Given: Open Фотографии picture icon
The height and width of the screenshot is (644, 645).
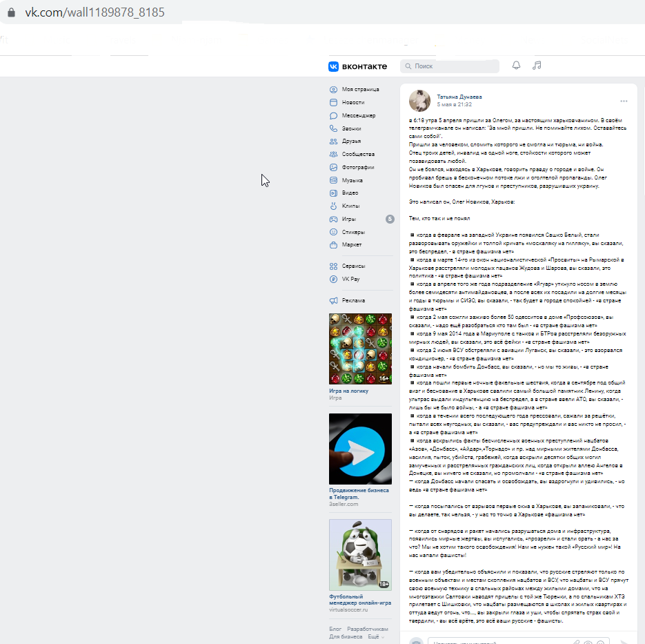Looking at the screenshot, I should tap(334, 168).
